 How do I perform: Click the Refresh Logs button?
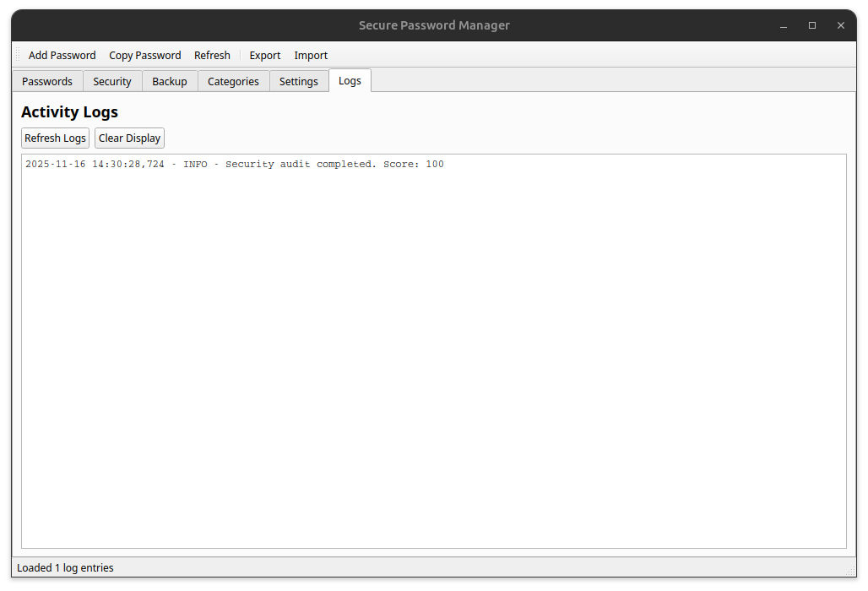click(56, 138)
